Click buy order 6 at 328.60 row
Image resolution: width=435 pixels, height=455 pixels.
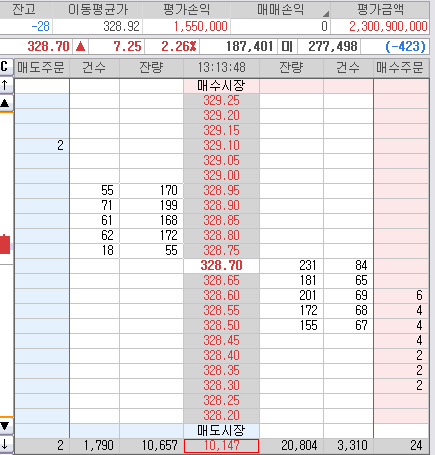click(401, 296)
